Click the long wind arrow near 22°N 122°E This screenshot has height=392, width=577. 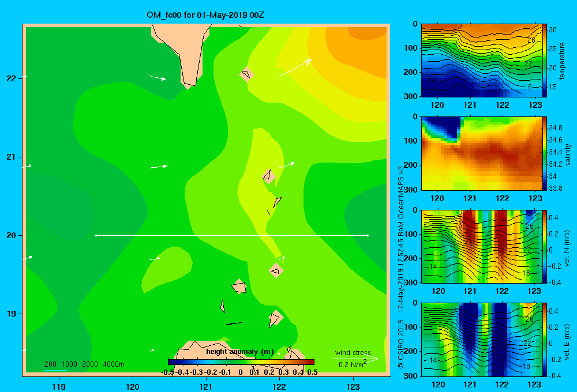tap(295, 67)
